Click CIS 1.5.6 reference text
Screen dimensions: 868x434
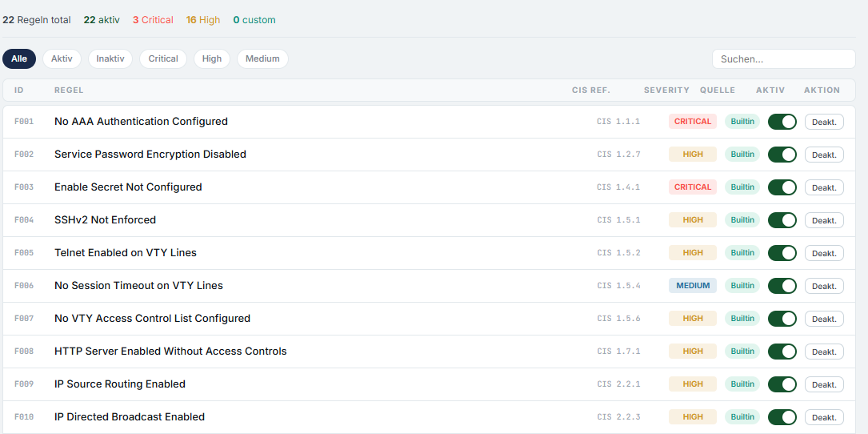618,318
